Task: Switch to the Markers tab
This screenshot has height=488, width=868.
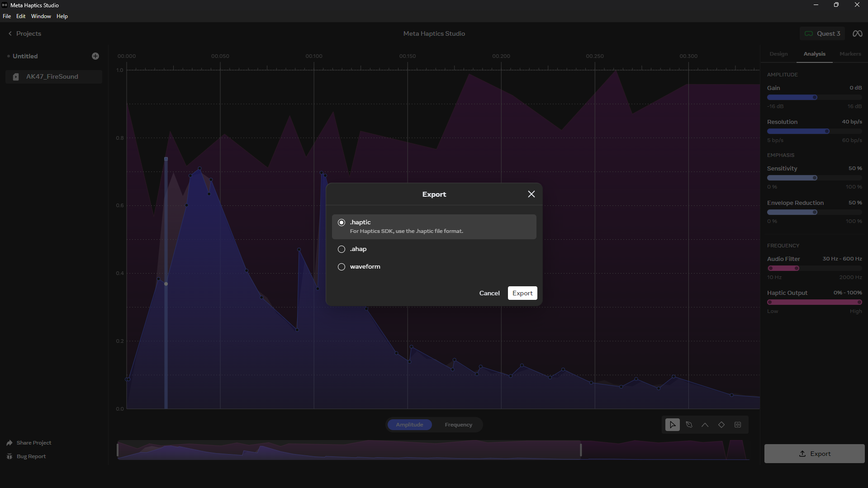Action: 850,54
